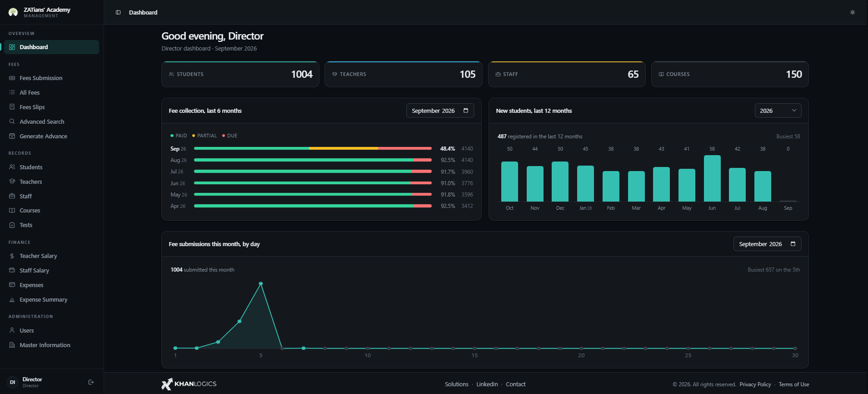This screenshot has height=394, width=868.
Task: Click the Director profile avatar
Action: 12,382
